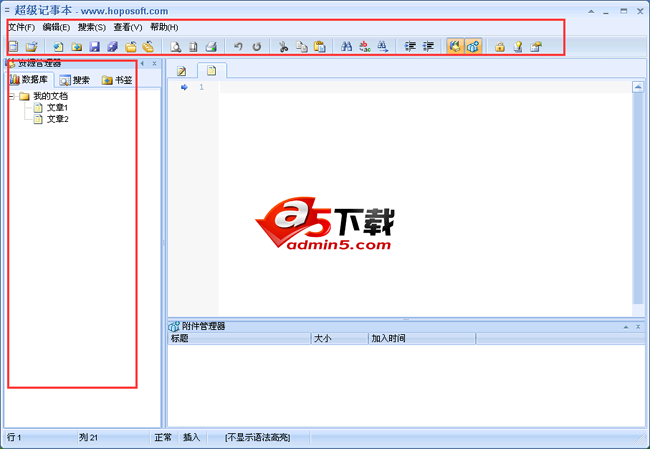The height and width of the screenshot is (449, 650).
Task: Click the editor scroll up arrow
Action: pos(638,87)
